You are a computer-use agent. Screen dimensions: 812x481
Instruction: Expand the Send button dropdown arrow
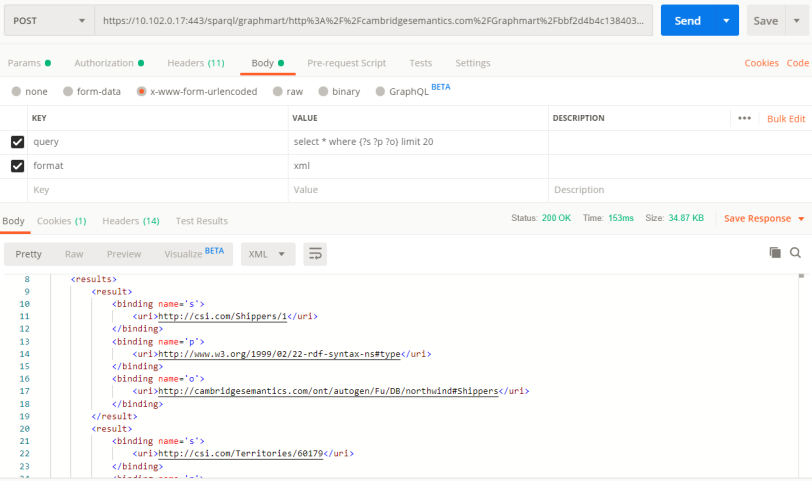pyautogui.click(x=725, y=20)
